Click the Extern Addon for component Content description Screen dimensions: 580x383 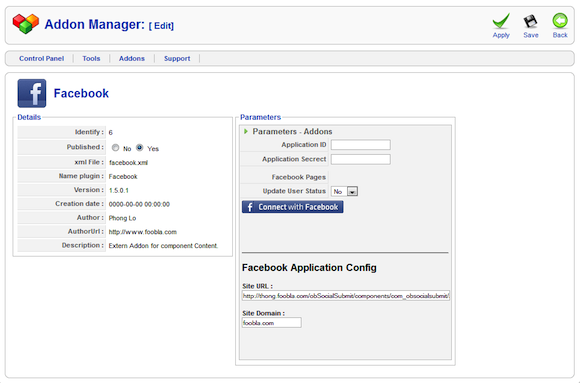[x=163, y=246]
